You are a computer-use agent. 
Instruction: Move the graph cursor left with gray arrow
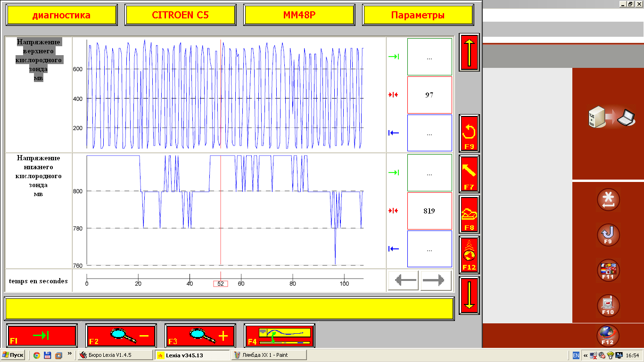coord(405,280)
